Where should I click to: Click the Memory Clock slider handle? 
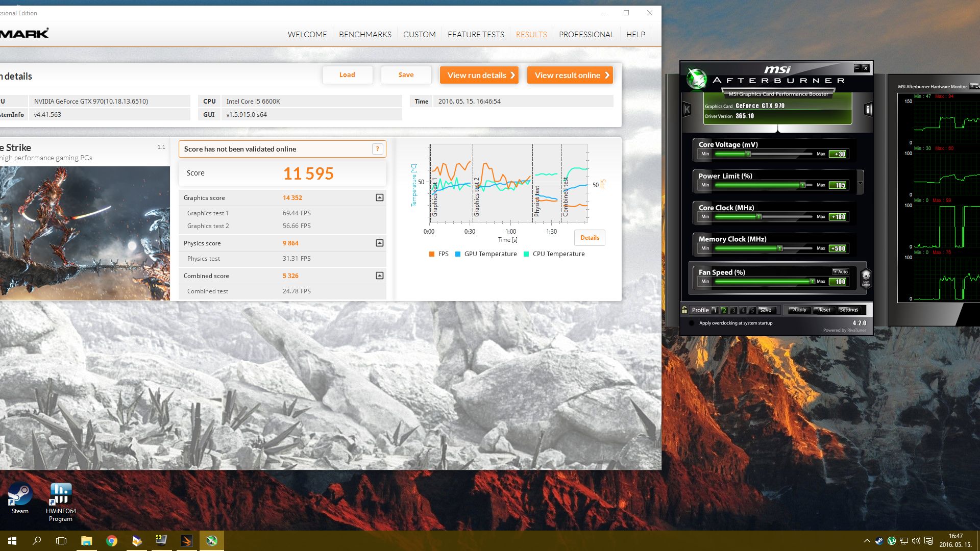(x=779, y=248)
